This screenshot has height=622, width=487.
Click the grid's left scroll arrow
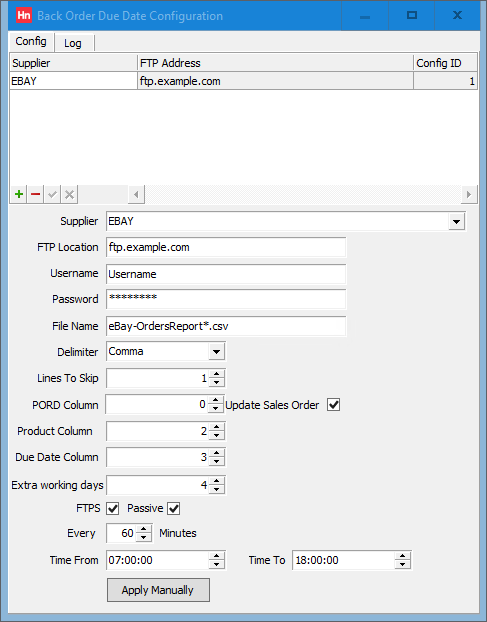(x=136, y=194)
